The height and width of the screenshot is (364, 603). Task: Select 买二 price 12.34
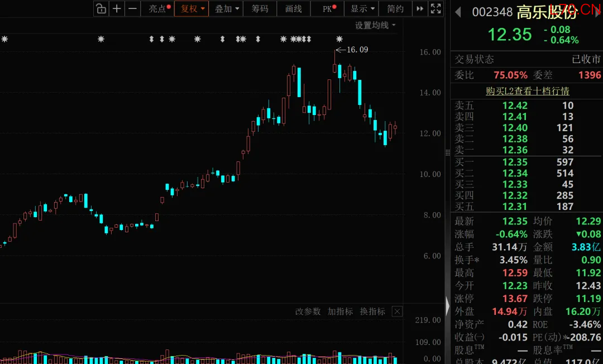[515, 174]
